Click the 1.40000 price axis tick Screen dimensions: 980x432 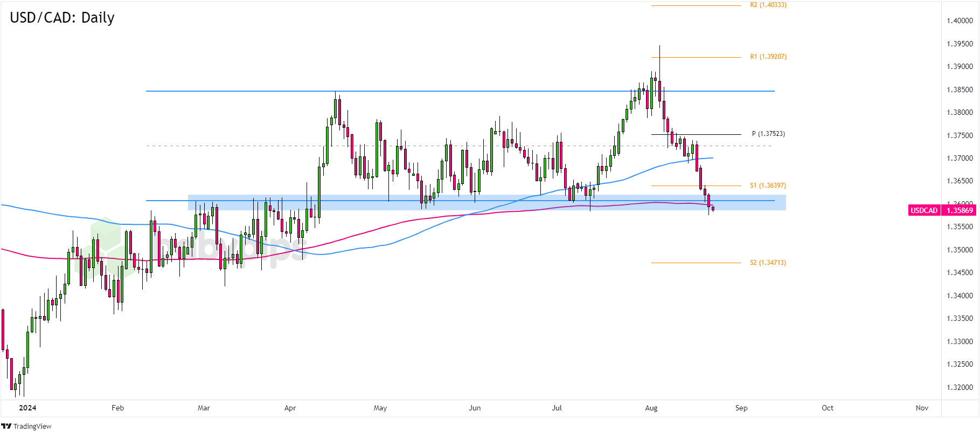tap(960, 21)
